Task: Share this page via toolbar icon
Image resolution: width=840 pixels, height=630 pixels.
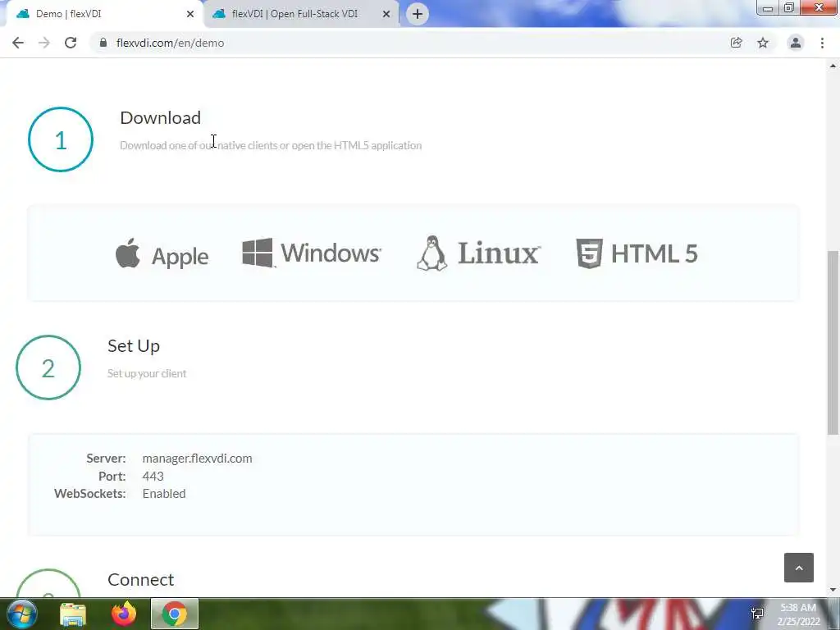Action: coord(736,43)
